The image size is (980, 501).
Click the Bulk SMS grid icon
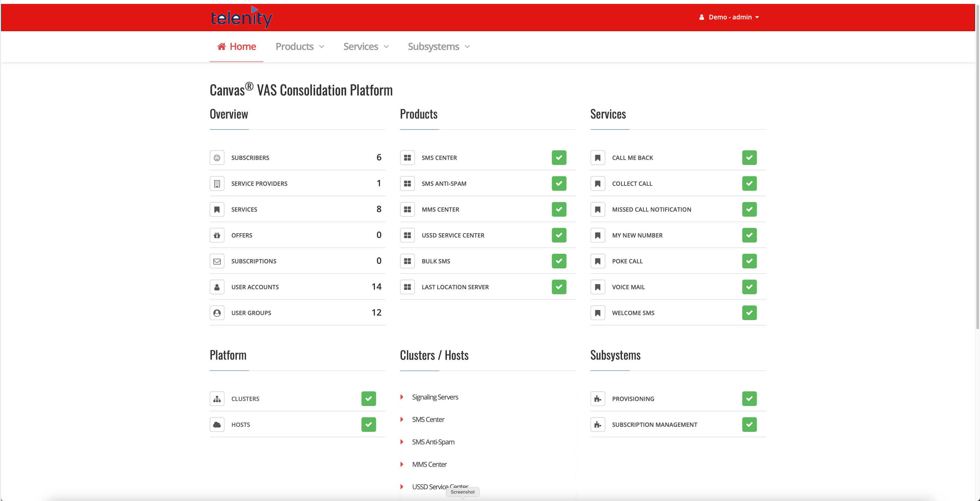click(407, 261)
